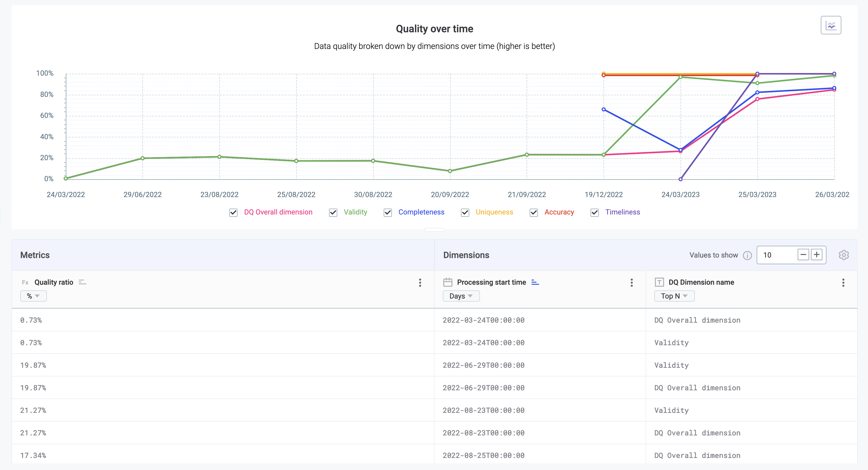This screenshot has height=470, width=868.
Task: Open the % unit dropdown under Quality ratio
Action: click(x=33, y=296)
